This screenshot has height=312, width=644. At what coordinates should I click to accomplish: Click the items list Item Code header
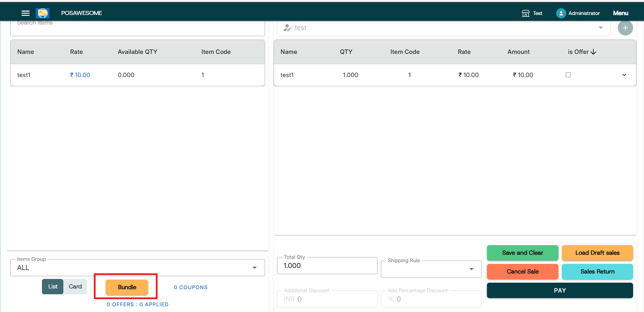pyautogui.click(x=216, y=52)
